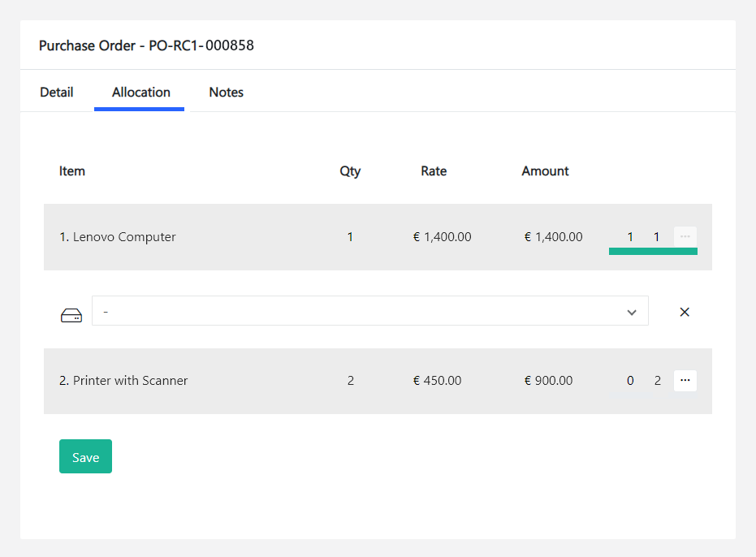Click the Item column header
Image resolution: width=756 pixels, height=557 pixels.
[72, 171]
